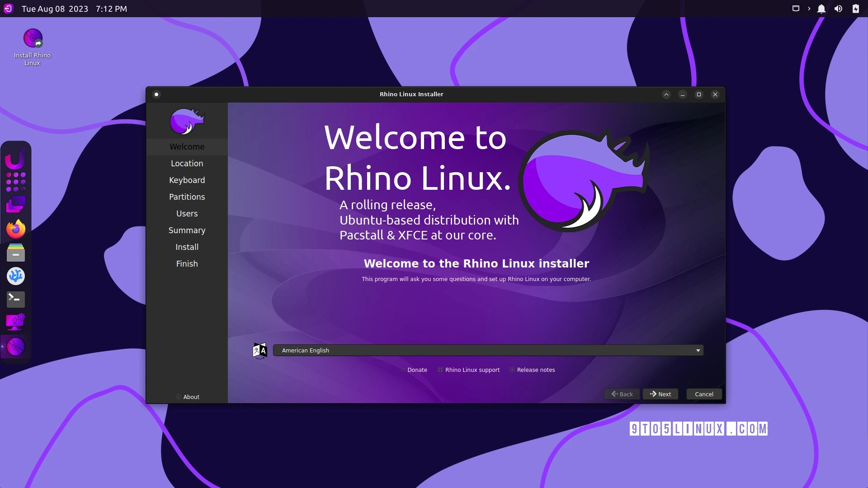
Task: Open the Keyboard section of the installer
Action: point(187,180)
